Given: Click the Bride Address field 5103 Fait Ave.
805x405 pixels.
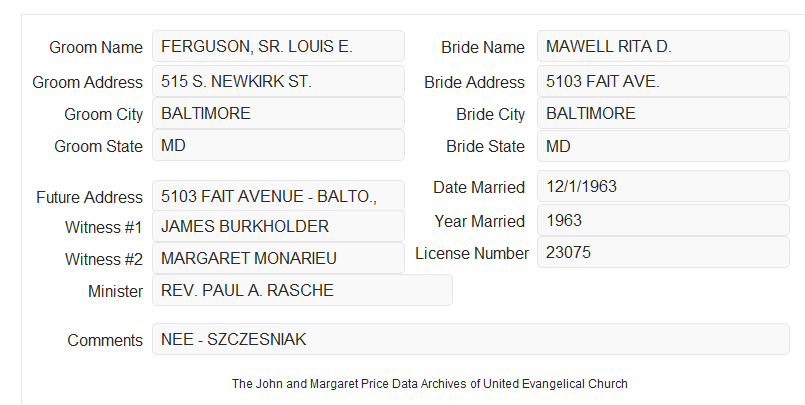Looking at the screenshot, I should [x=663, y=81].
